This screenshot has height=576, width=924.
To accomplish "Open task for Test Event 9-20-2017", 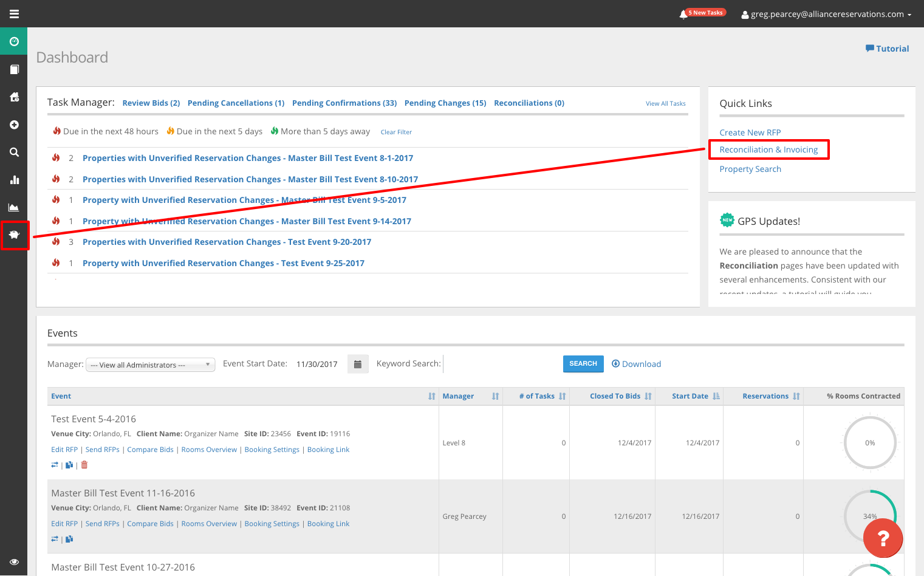I will [x=227, y=242].
